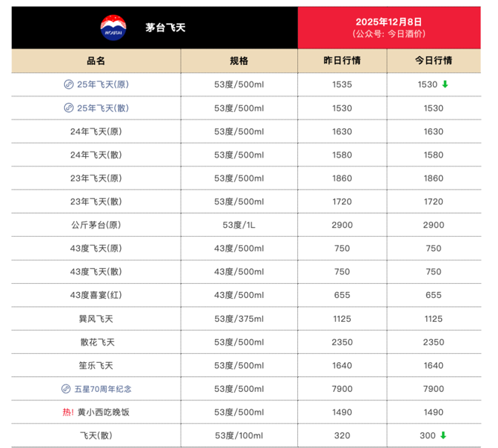Click the 53度/375ml spec cell

(x=239, y=319)
